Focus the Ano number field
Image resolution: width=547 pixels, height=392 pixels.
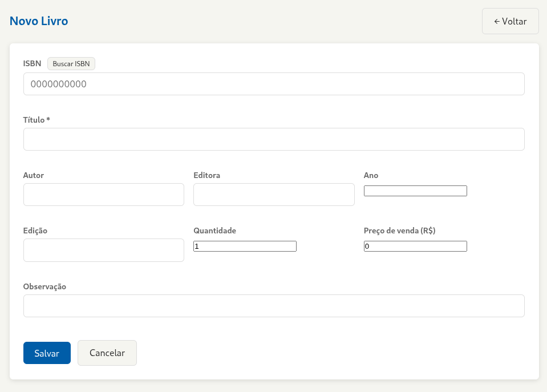(415, 191)
